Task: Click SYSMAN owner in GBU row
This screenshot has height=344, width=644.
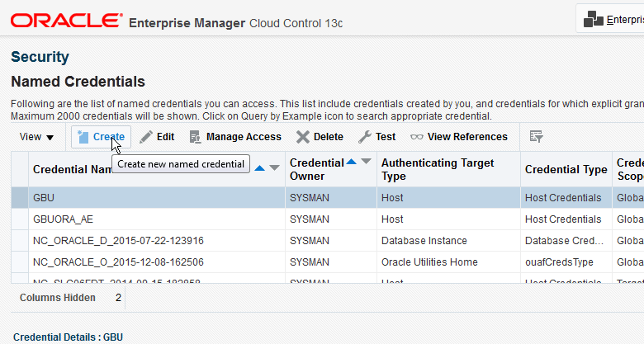Action: click(x=330, y=198)
